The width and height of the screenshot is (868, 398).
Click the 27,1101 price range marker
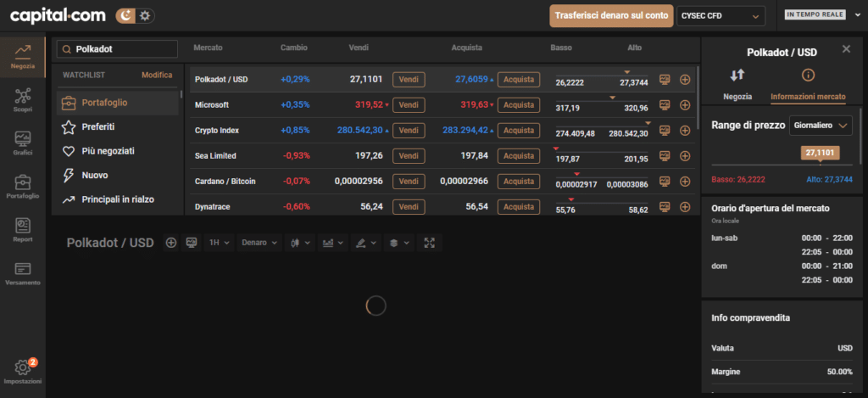click(820, 153)
